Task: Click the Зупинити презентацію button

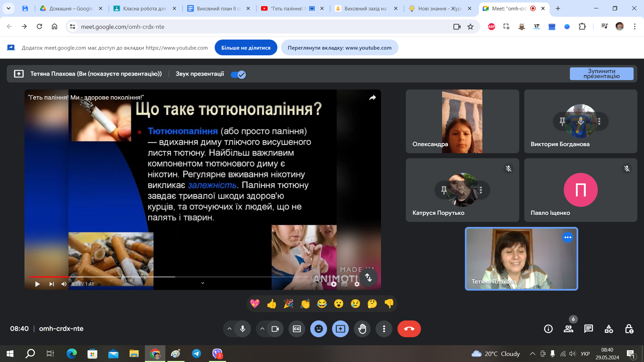Action: point(601,74)
